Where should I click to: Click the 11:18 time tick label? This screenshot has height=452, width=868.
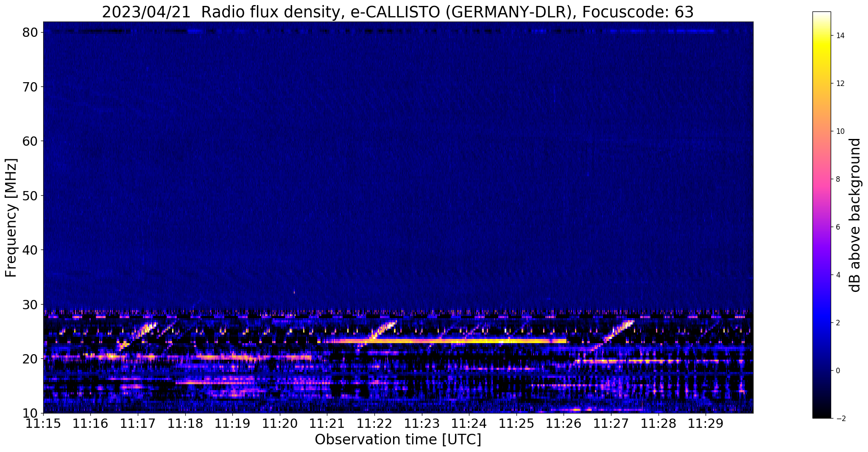tap(185, 423)
